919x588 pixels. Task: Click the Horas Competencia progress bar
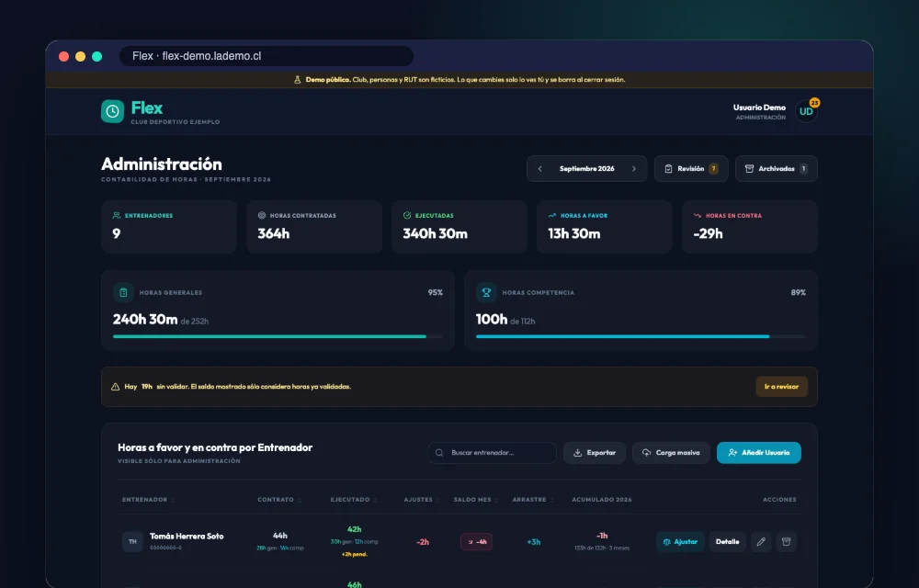(x=641, y=337)
